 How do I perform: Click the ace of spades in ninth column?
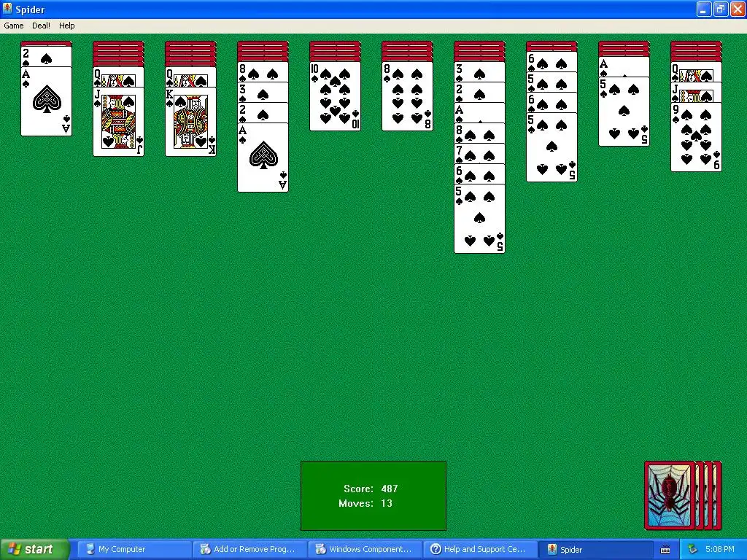[x=624, y=66]
